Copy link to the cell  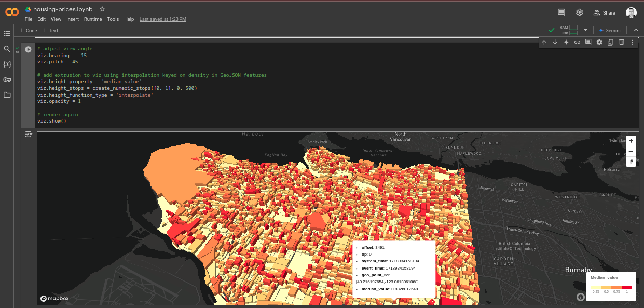pyautogui.click(x=577, y=42)
